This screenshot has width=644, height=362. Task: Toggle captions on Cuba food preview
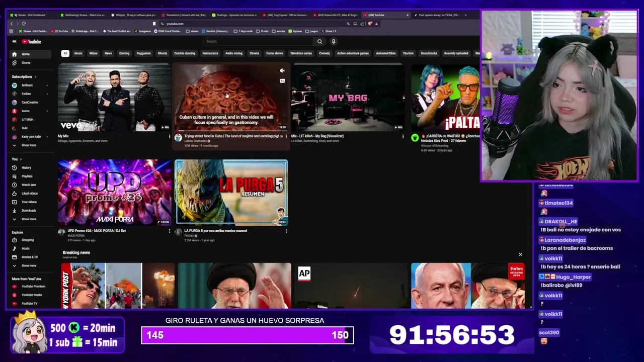(x=282, y=80)
